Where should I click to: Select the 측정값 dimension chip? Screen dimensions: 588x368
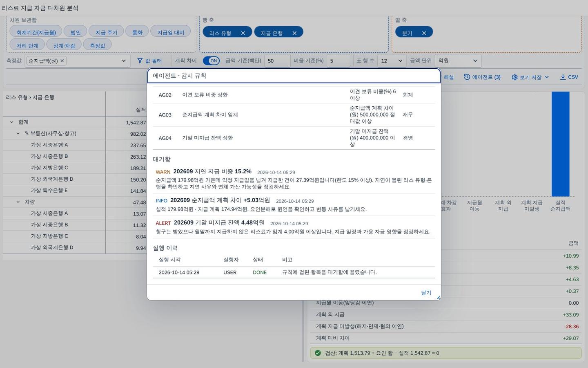98,45
